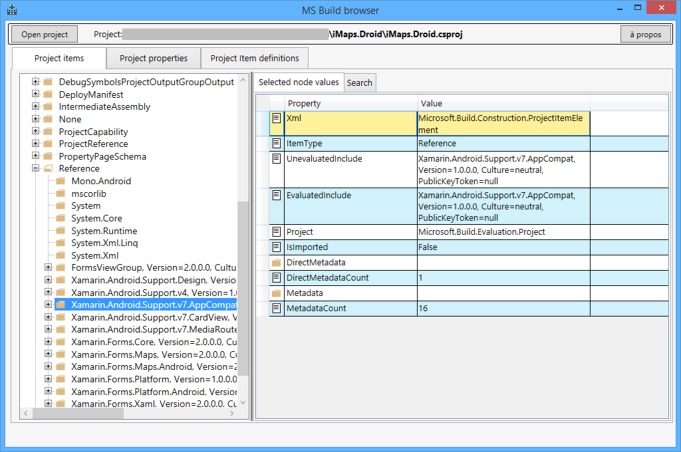
Task: Click the Open project button
Action: click(x=44, y=34)
